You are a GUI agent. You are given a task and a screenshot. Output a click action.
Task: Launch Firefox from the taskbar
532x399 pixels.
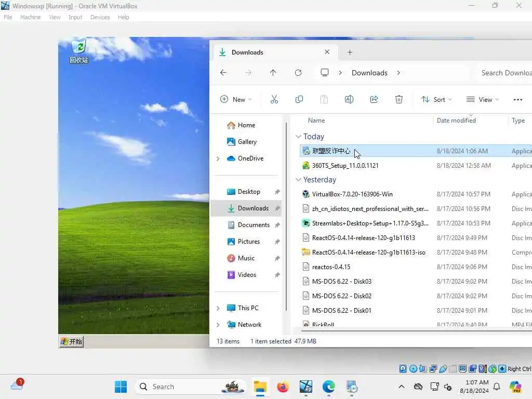pos(283,387)
